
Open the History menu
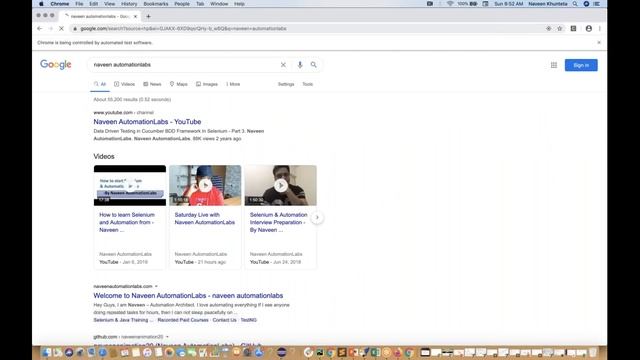[129, 4]
